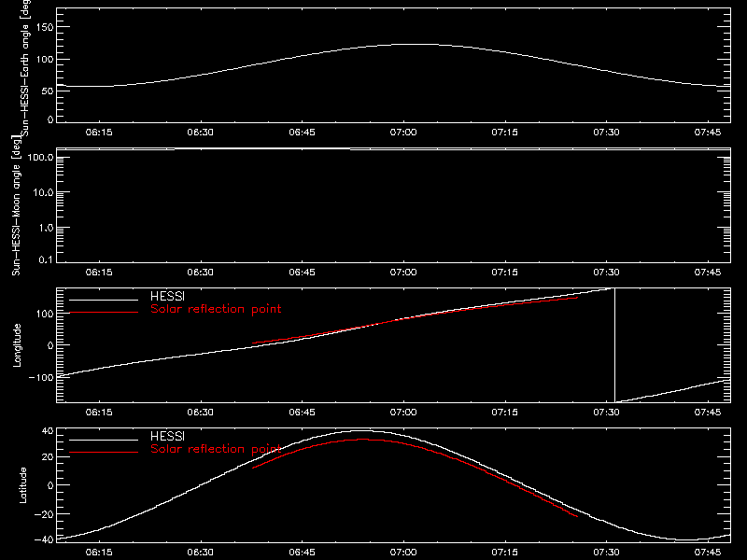Click the -100 tick label on Longitude axis

pos(41,377)
